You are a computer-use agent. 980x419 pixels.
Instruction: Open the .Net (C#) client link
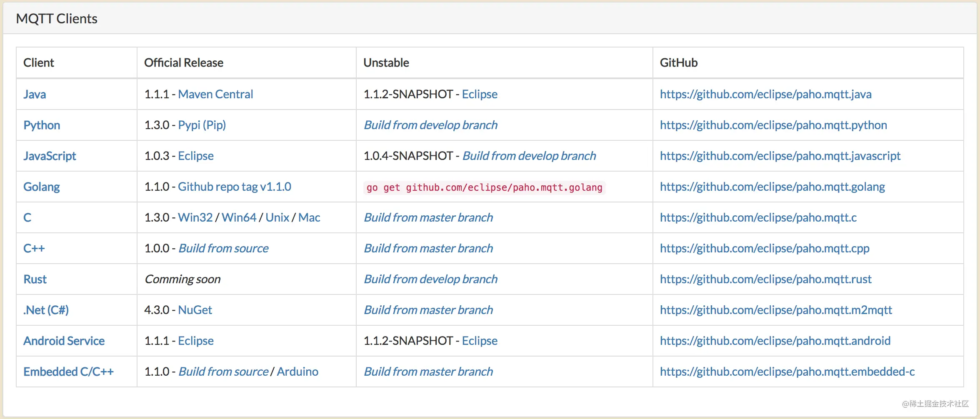coord(46,310)
